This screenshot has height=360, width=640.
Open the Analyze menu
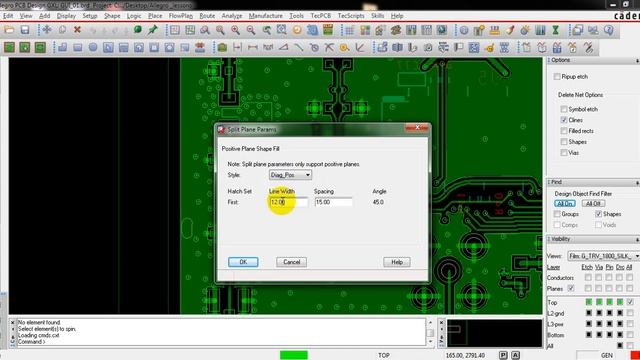coord(232,16)
